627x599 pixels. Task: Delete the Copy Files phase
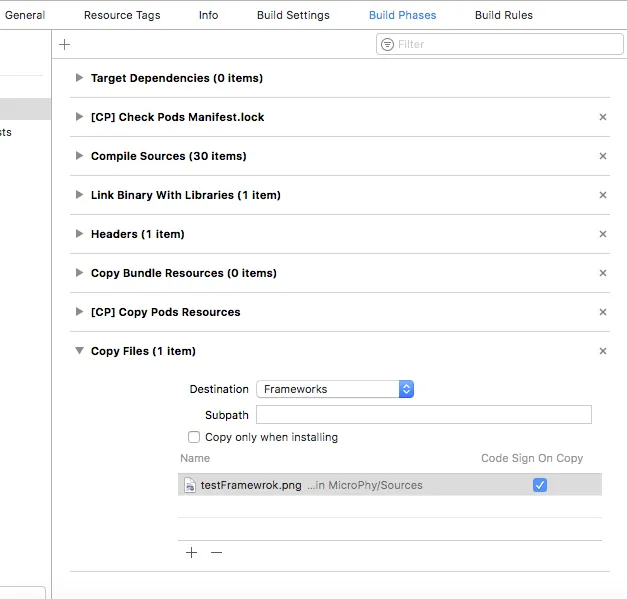coord(603,351)
